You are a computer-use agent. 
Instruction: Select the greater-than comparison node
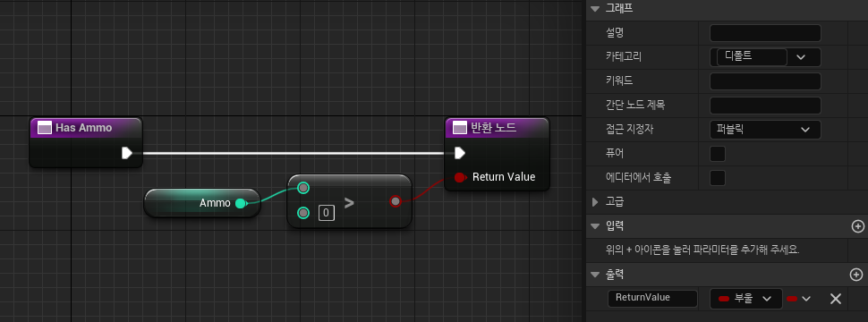349,201
